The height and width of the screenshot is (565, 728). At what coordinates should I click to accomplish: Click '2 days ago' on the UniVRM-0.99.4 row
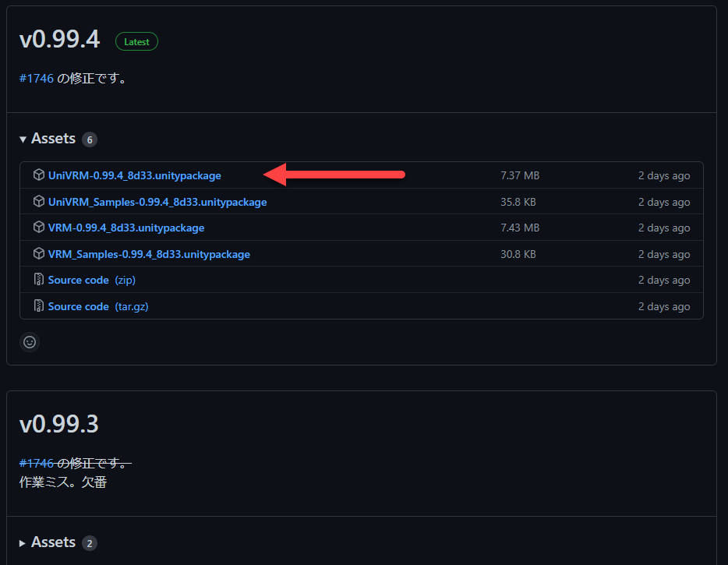tap(664, 175)
